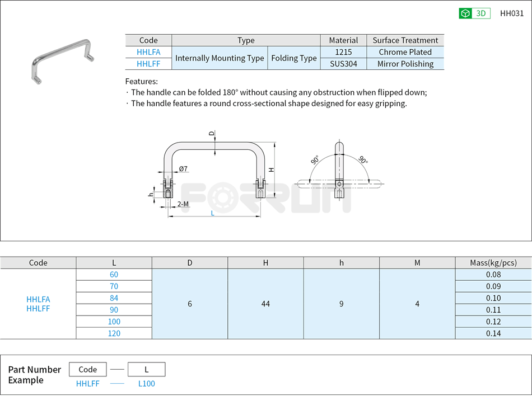This screenshot has width=532, height=396.
Task: Click the Chrome Plated treatment cell
Action: tap(405, 52)
